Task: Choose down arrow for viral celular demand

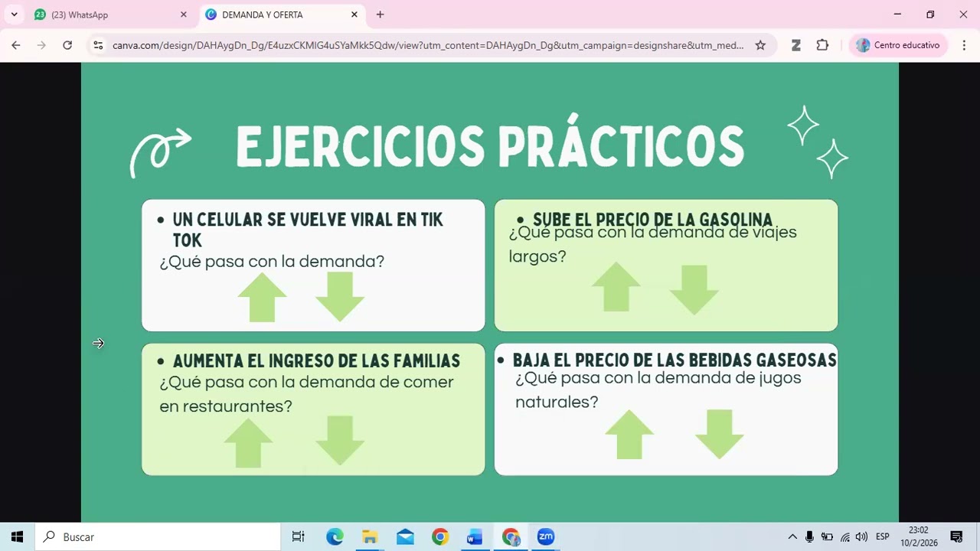Action: (340, 297)
